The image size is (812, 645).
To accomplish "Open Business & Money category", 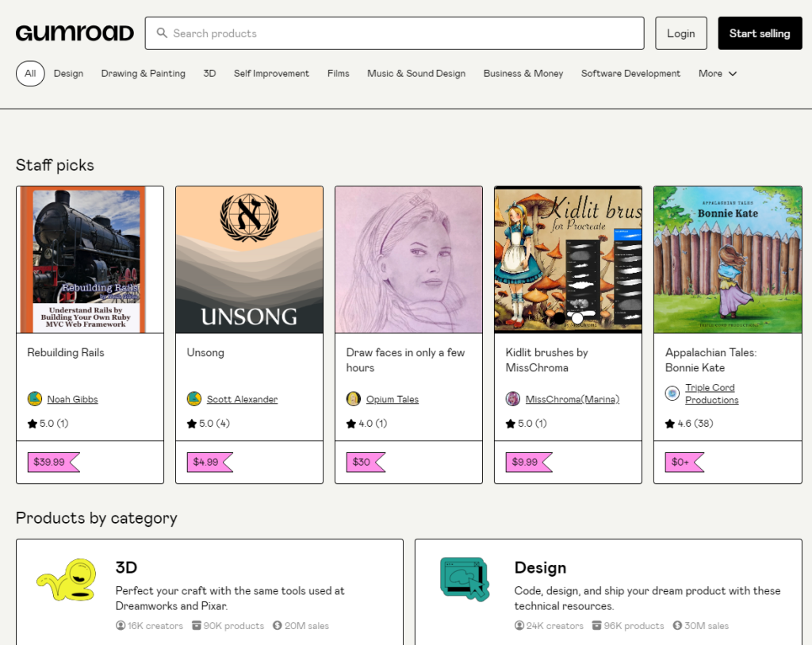I will pos(523,74).
